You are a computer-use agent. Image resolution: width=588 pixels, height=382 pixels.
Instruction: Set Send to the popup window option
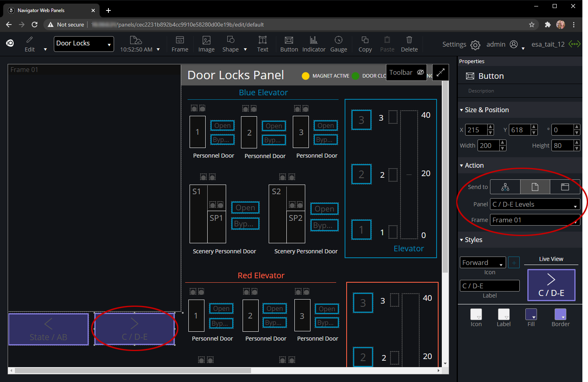pyautogui.click(x=565, y=187)
